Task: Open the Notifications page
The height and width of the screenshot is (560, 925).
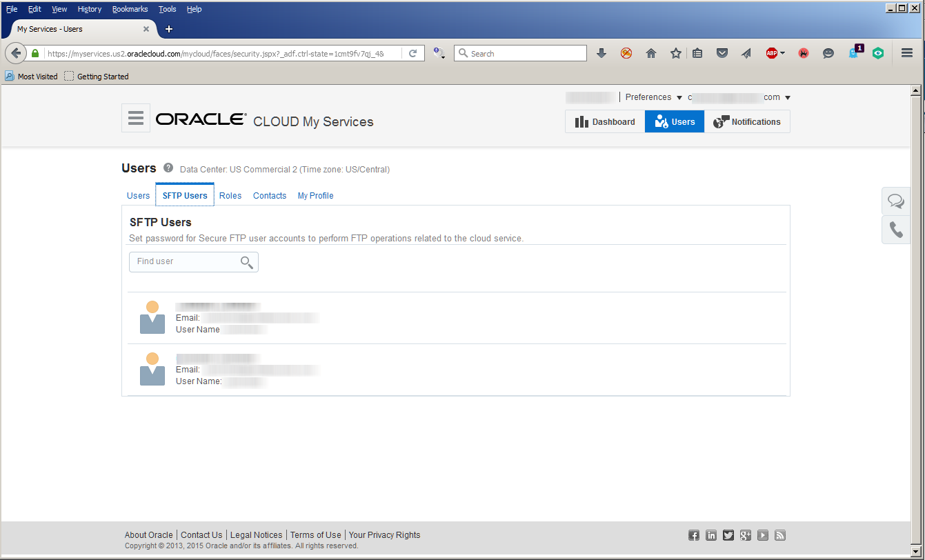Action: 747,121
